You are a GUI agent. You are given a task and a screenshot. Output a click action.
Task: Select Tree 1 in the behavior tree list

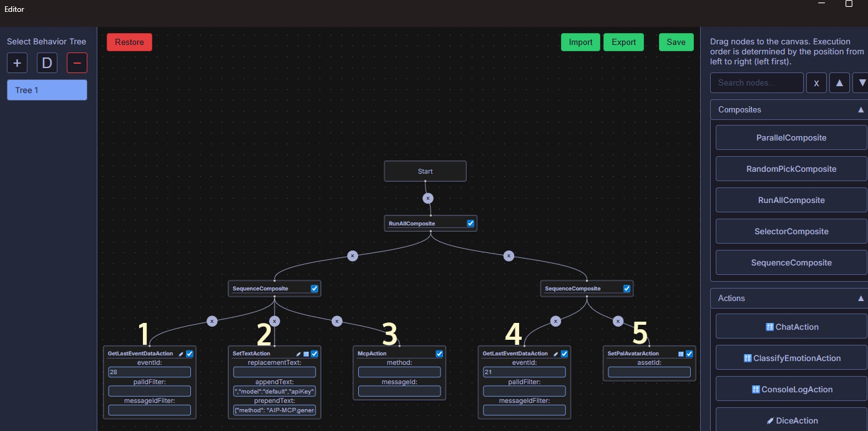[47, 90]
